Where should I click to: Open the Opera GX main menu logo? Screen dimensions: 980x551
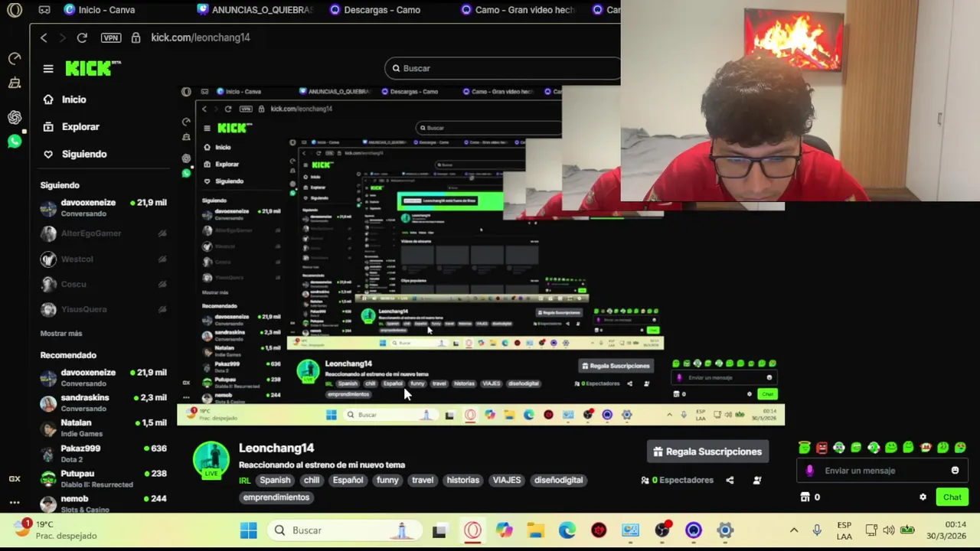[15, 10]
